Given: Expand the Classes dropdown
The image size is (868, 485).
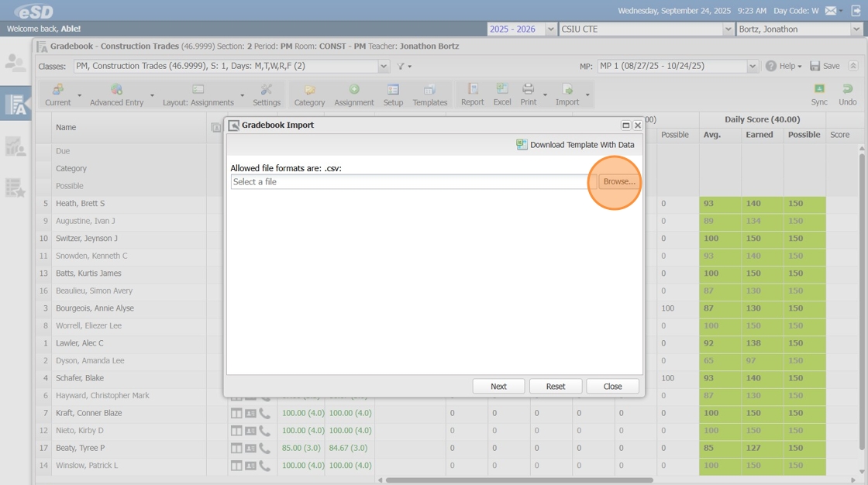Looking at the screenshot, I should point(384,66).
